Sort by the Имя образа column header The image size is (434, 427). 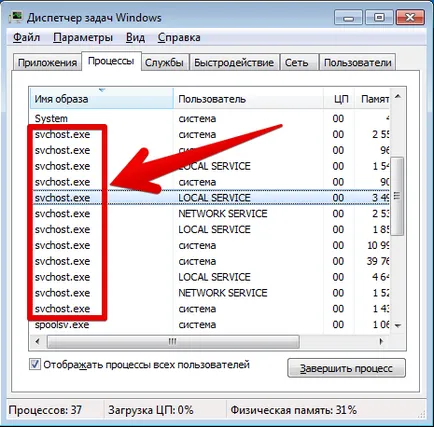coord(102,99)
